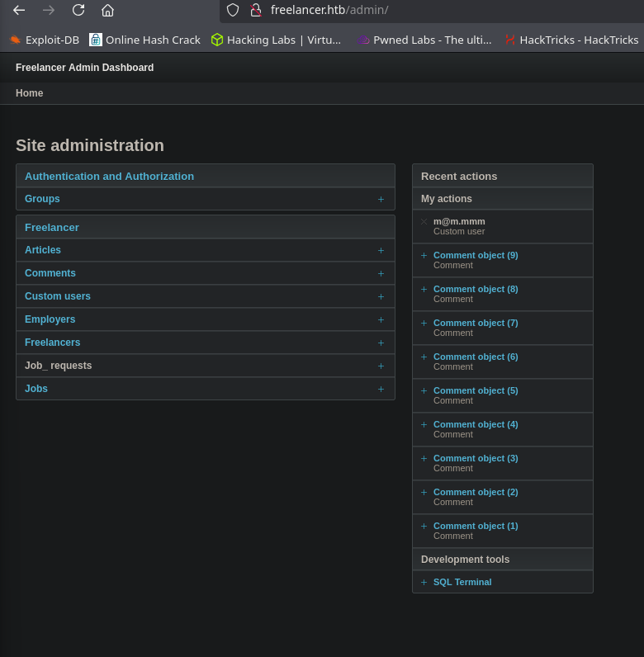Open the HackTricks bookmark
The height and width of the screenshot is (657, 644).
pyautogui.click(x=572, y=40)
